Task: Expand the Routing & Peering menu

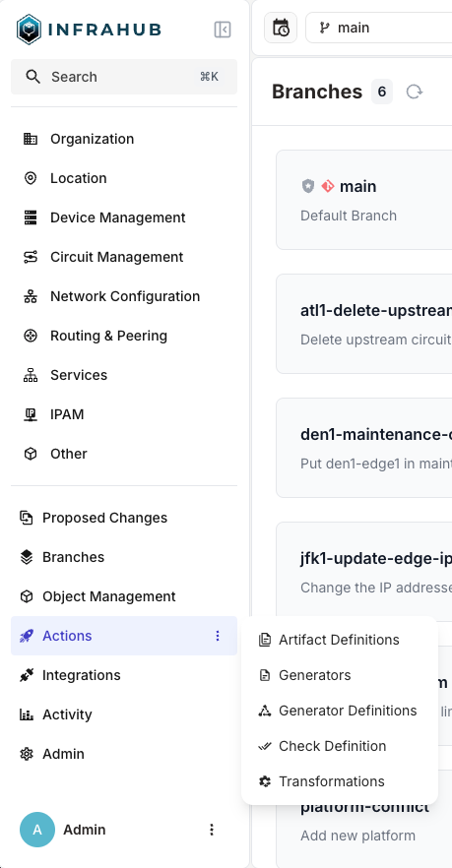Action: pyautogui.click(x=124, y=336)
